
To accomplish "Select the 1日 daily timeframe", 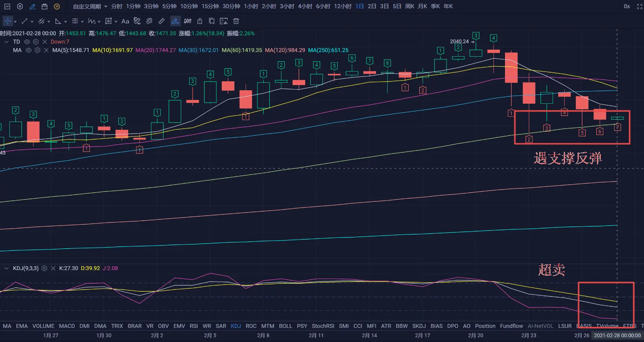I will point(360,6).
